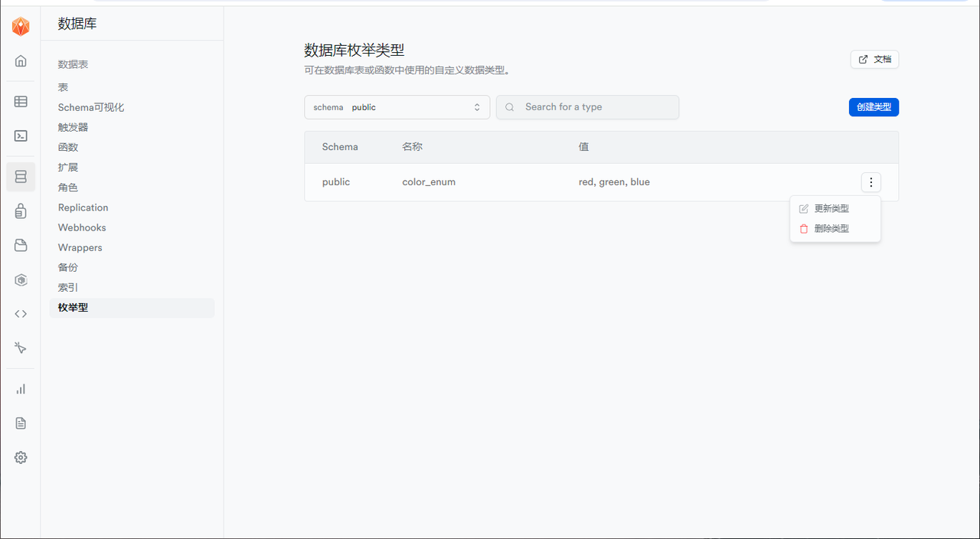Open the row actions three-dot menu
Image resolution: width=980 pixels, height=539 pixels.
click(x=871, y=182)
